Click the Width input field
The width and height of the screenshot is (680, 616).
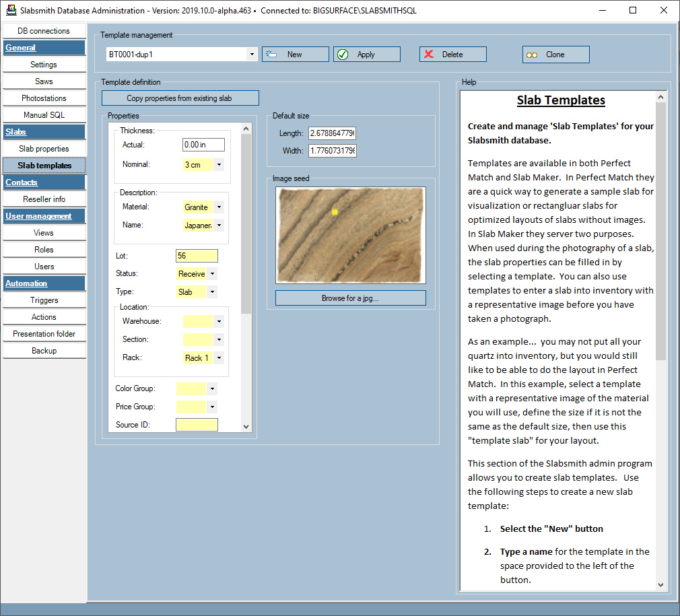332,150
